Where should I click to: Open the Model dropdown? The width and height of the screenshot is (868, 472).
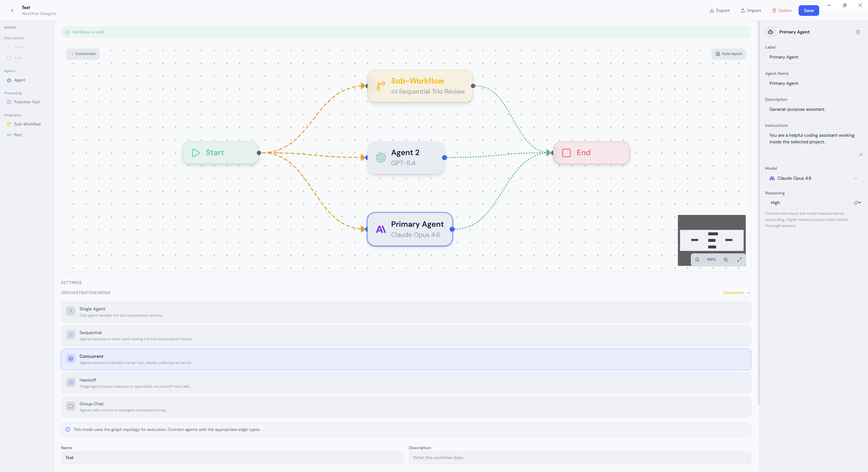[x=814, y=179]
